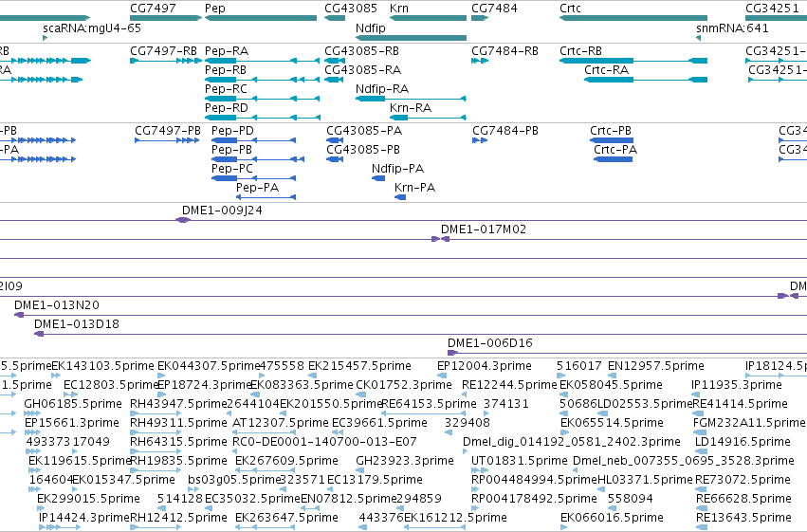
Task: Select transcript Crtc-RA
Action: tap(606, 70)
